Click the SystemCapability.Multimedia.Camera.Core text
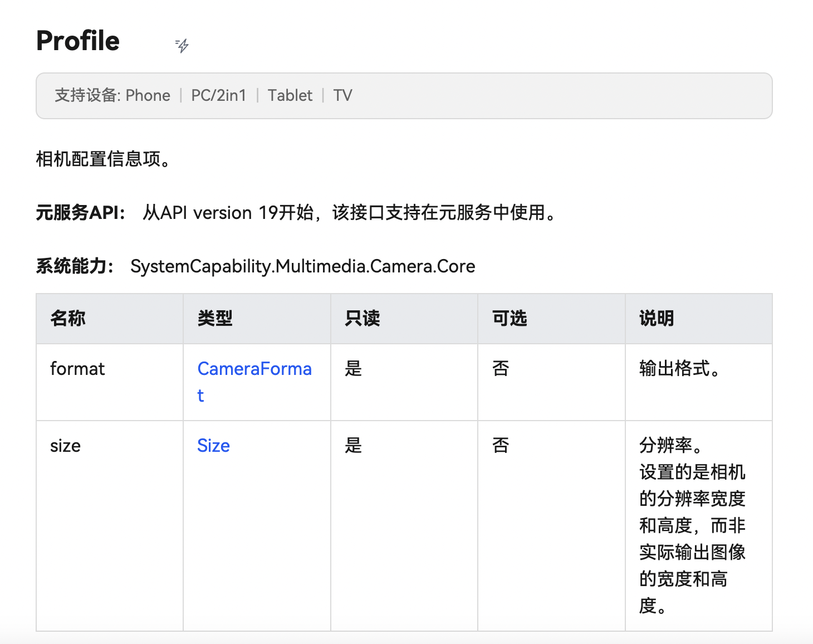Viewport: 813px width, 644px height. point(302,266)
